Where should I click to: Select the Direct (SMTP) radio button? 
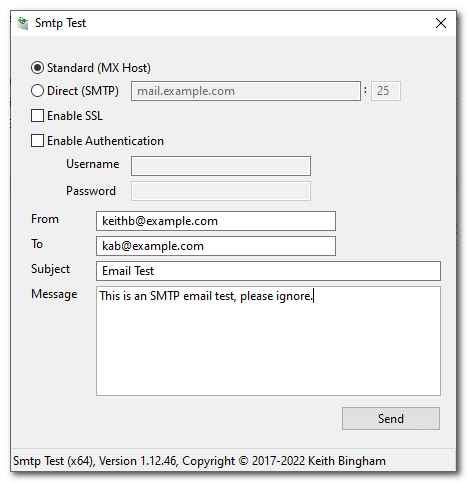37,91
